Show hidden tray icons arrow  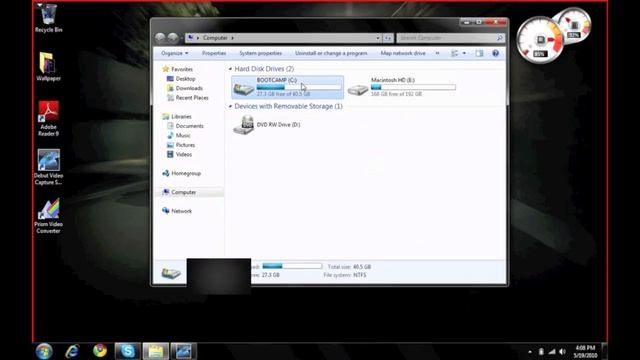pos(530,351)
